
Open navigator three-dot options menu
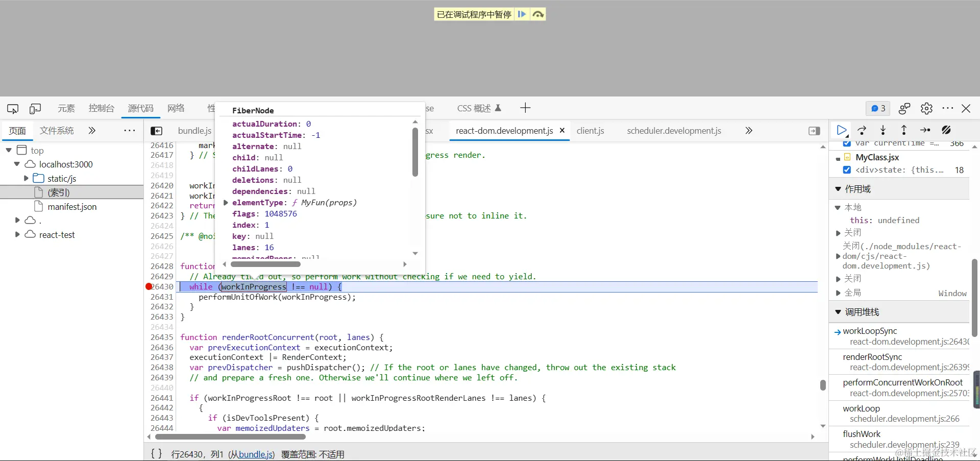[130, 131]
